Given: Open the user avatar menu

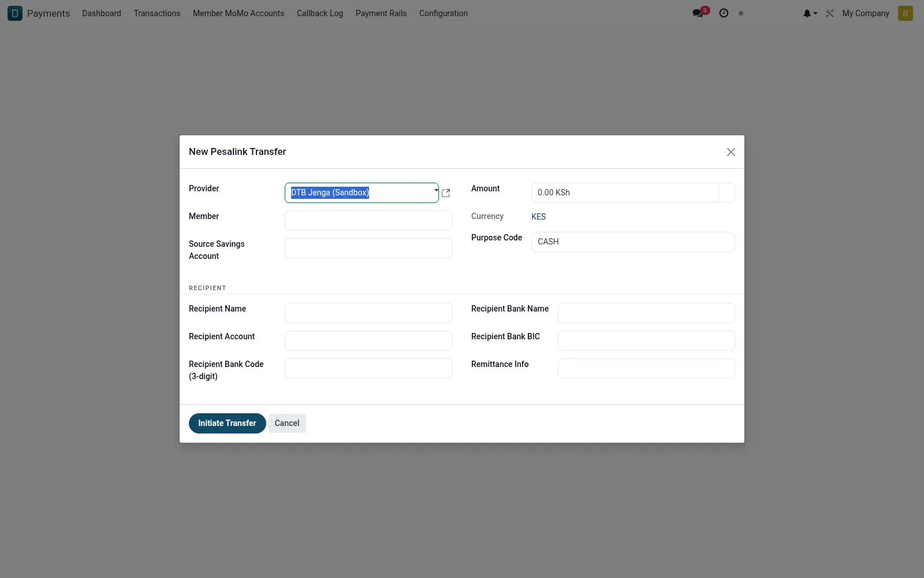Looking at the screenshot, I should [x=906, y=13].
